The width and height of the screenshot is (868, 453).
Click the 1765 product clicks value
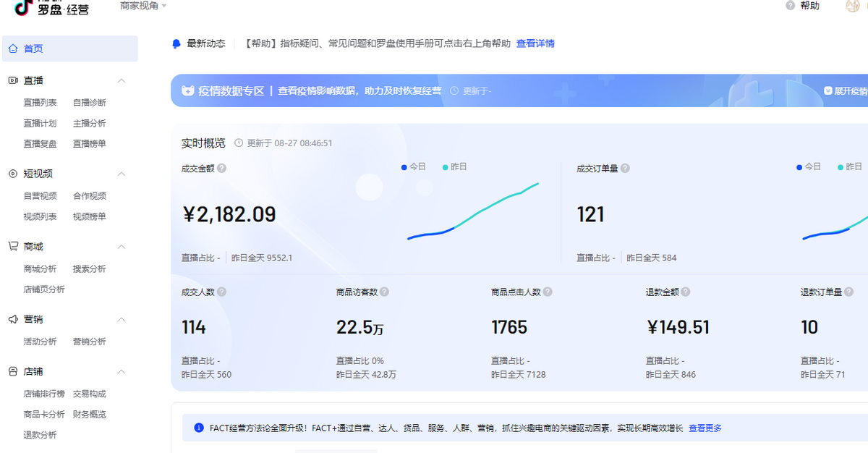click(509, 328)
